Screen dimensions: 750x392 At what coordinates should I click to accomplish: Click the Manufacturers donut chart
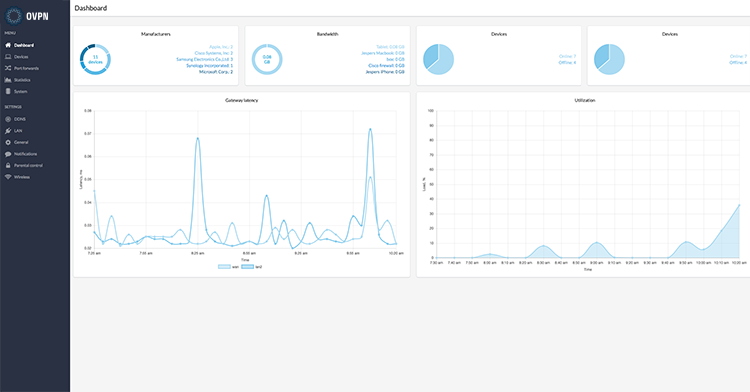tap(95, 59)
